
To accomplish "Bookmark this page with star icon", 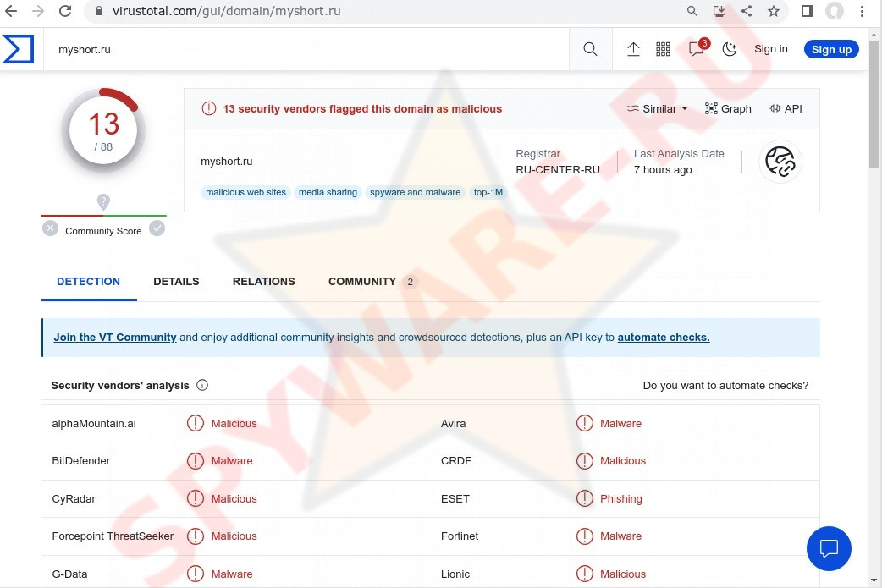I will coord(774,11).
